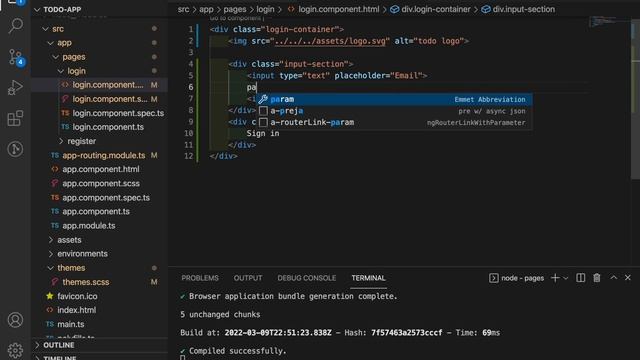
Task: Open the Search view in activity bar
Action: (x=16, y=26)
